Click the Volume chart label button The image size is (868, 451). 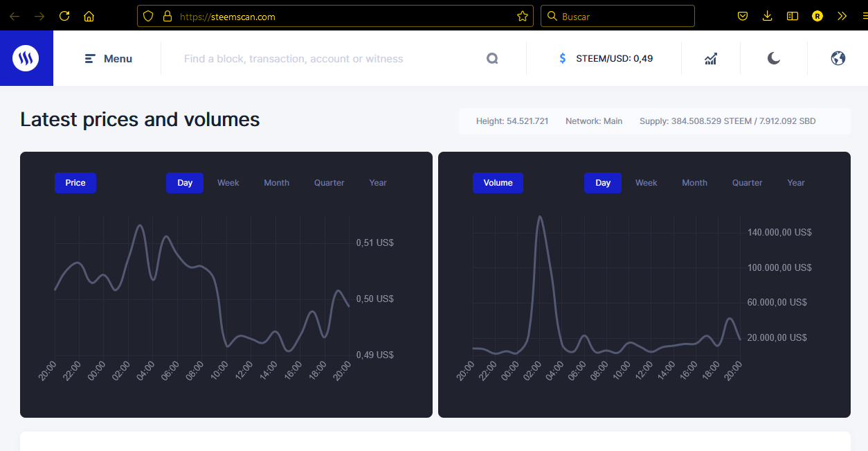point(498,183)
